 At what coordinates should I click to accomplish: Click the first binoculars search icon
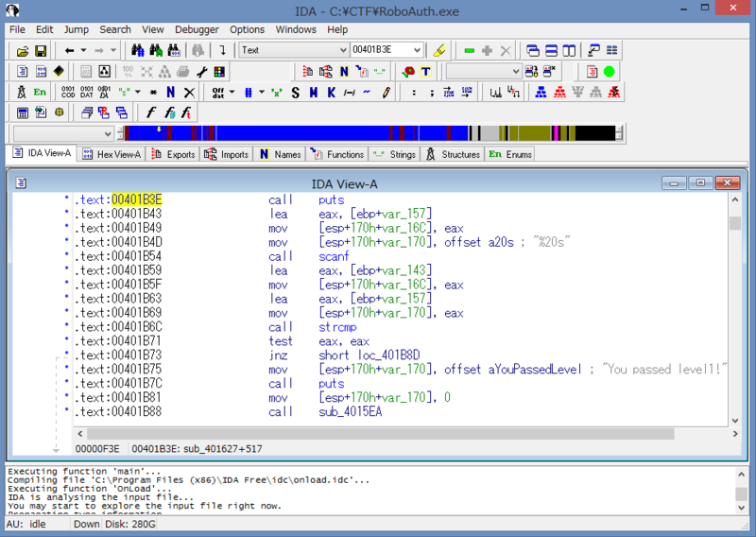pyautogui.click(x=137, y=50)
